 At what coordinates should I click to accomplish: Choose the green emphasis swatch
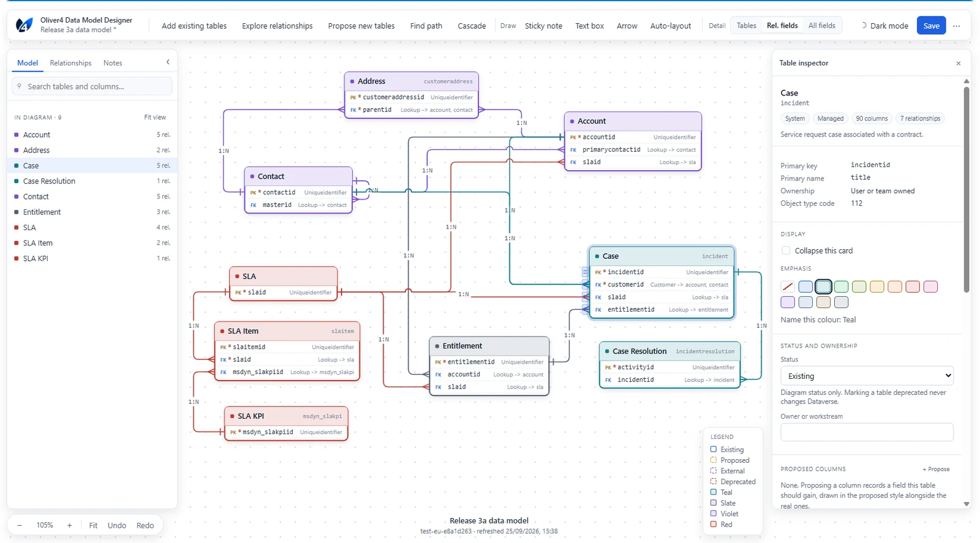click(x=842, y=286)
